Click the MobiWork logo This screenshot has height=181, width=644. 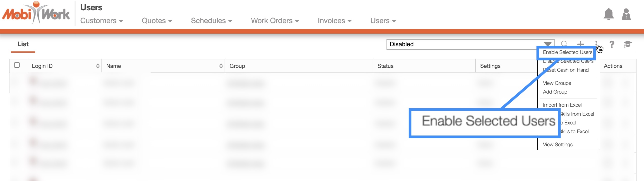[36, 13]
